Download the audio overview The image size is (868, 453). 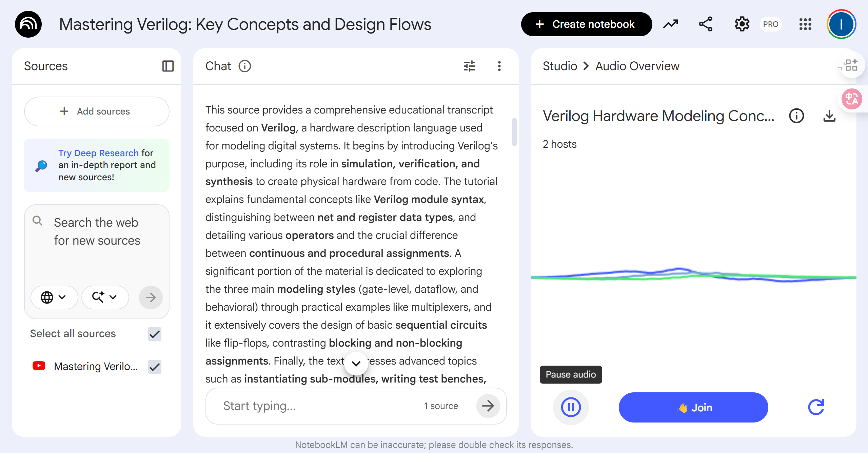829,116
